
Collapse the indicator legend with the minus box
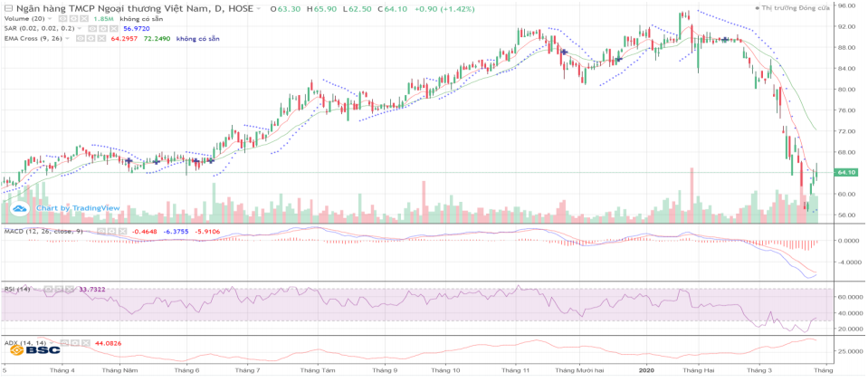coord(8,8)
